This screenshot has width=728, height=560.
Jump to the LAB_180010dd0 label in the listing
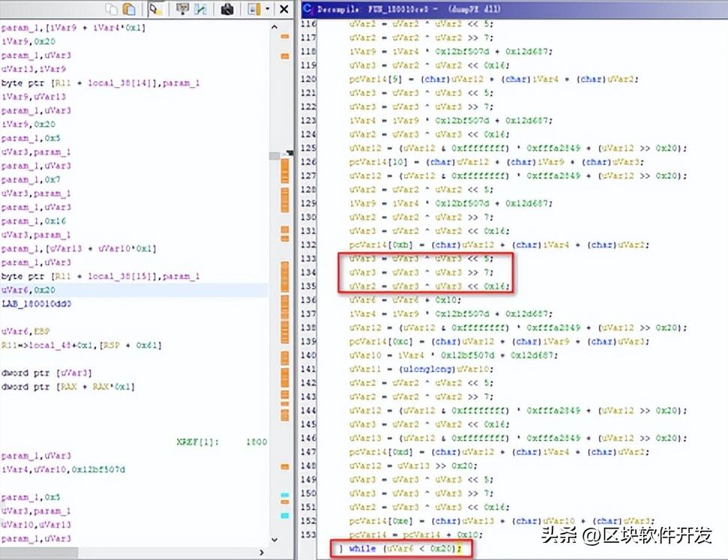pyautogui.click(x=37, y=304)
